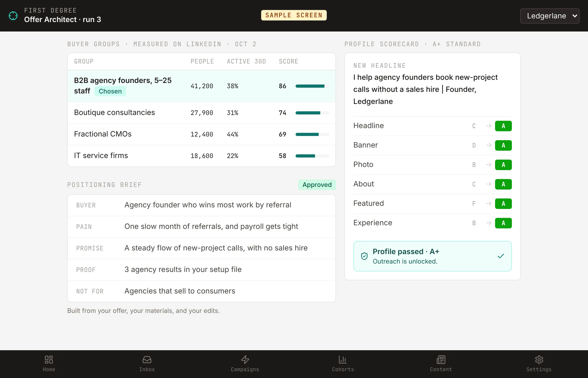Open the Home tab icon

point(49,360)
